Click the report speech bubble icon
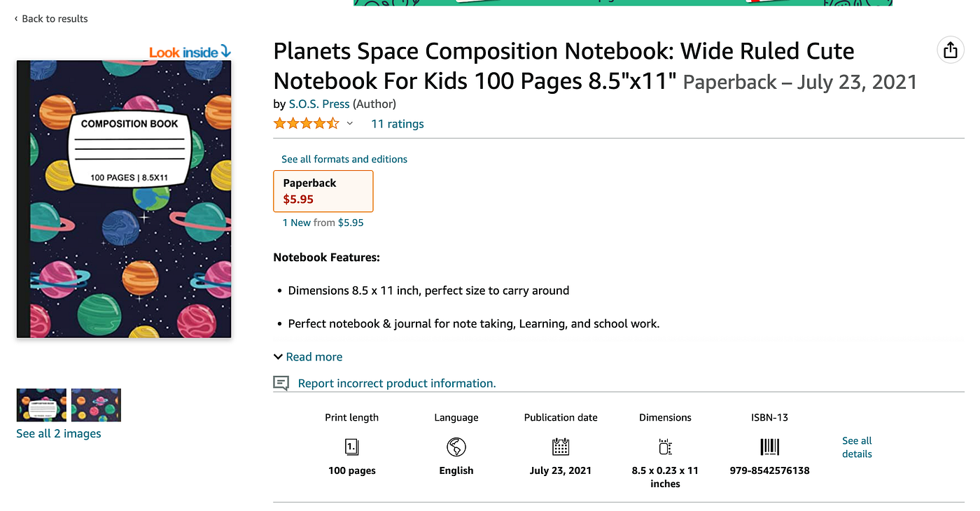This screenshot has width=980, height=511. 281,383
